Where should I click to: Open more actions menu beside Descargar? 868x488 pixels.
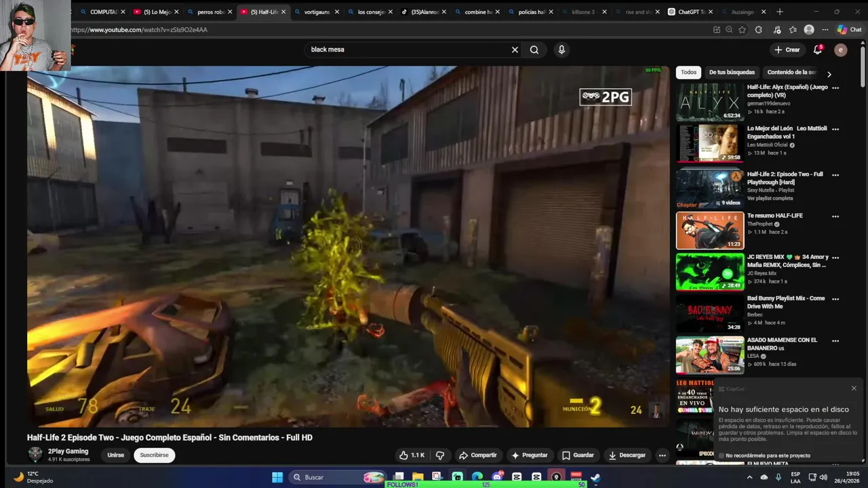(663, 455)
